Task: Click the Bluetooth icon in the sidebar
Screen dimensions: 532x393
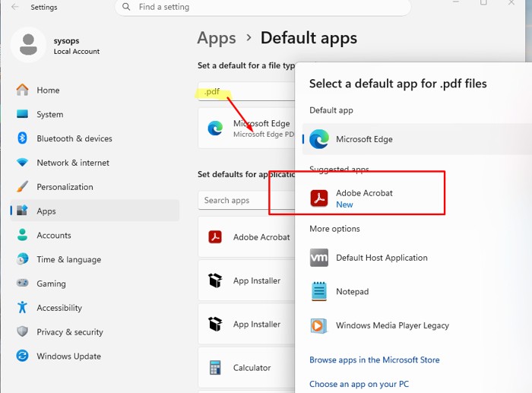Action: tap(22, 138)
